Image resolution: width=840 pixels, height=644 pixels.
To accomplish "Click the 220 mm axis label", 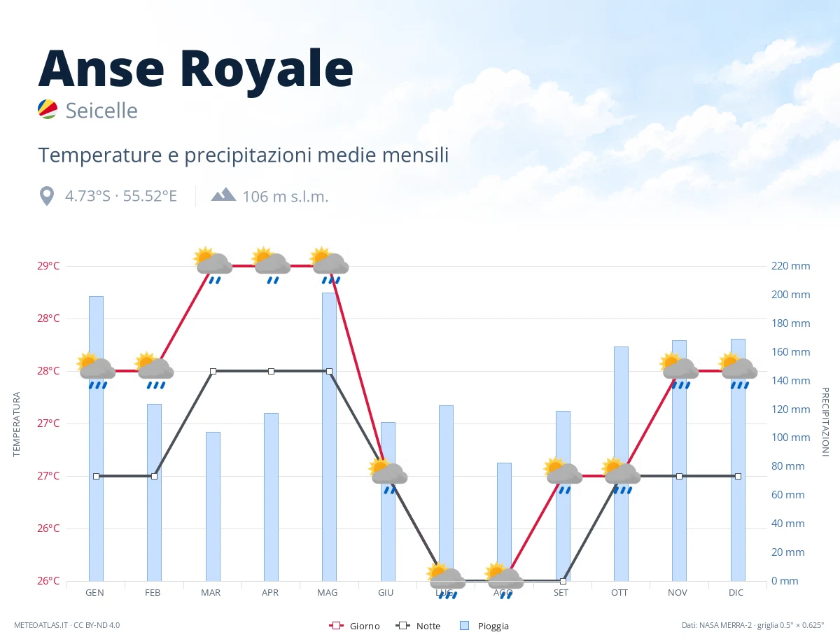I will (790, 266).
